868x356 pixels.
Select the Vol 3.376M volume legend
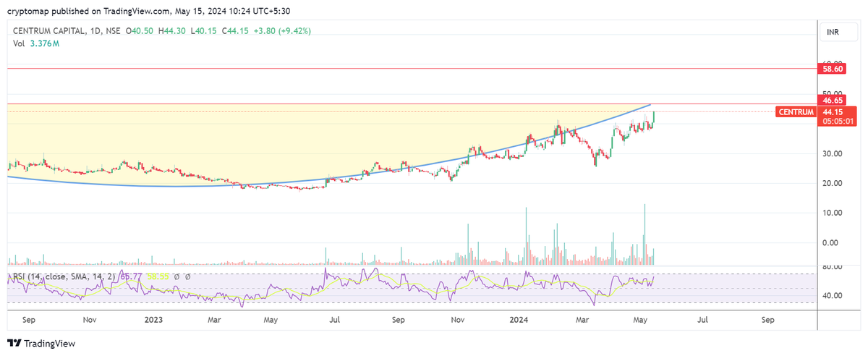pos(35,44)
